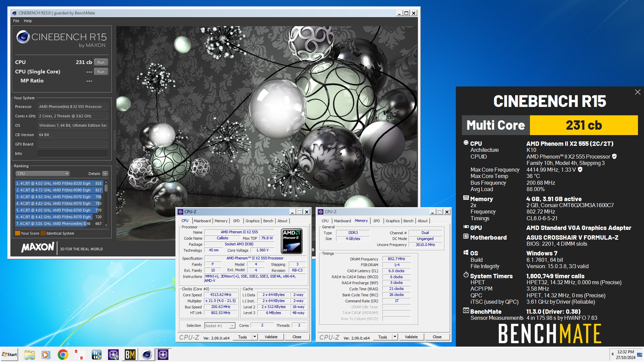
Task: Open SPD tab in right CPU-Z window
Action: (377, 221)
